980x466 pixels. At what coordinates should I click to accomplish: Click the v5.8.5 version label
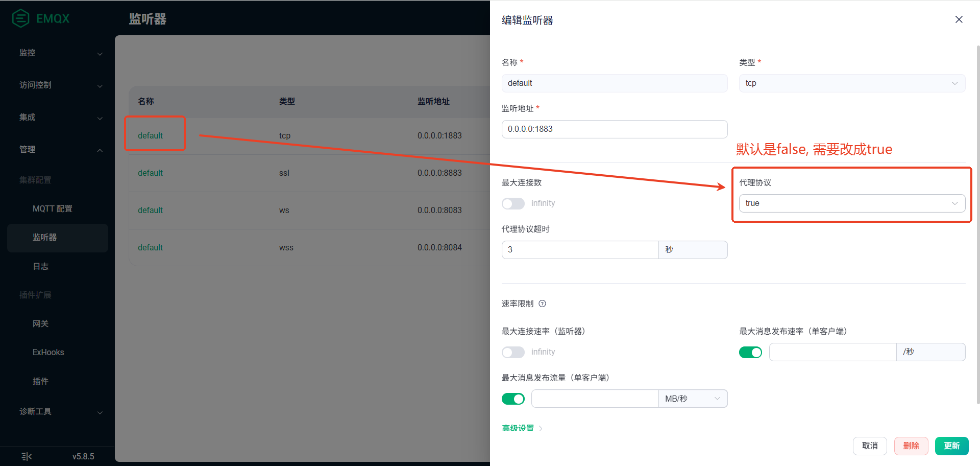(x=83, y=456)
